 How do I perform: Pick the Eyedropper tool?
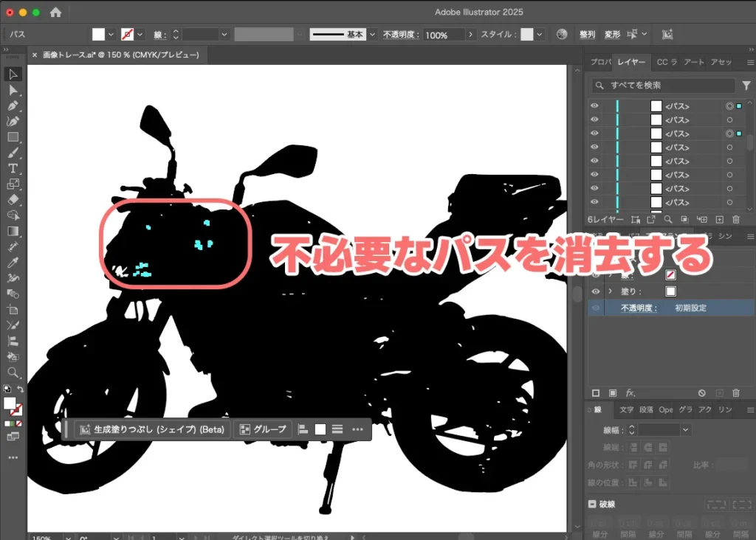(13, 263)
